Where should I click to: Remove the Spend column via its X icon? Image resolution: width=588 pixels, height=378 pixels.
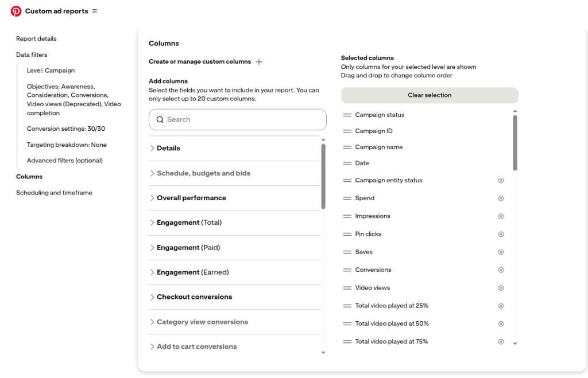point(500,198)
